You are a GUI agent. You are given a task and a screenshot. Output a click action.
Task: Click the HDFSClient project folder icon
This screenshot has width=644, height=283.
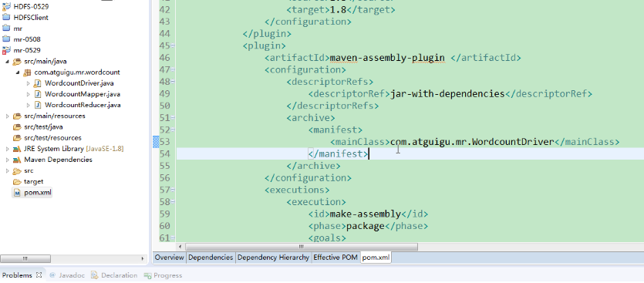(x=6, y=17)
